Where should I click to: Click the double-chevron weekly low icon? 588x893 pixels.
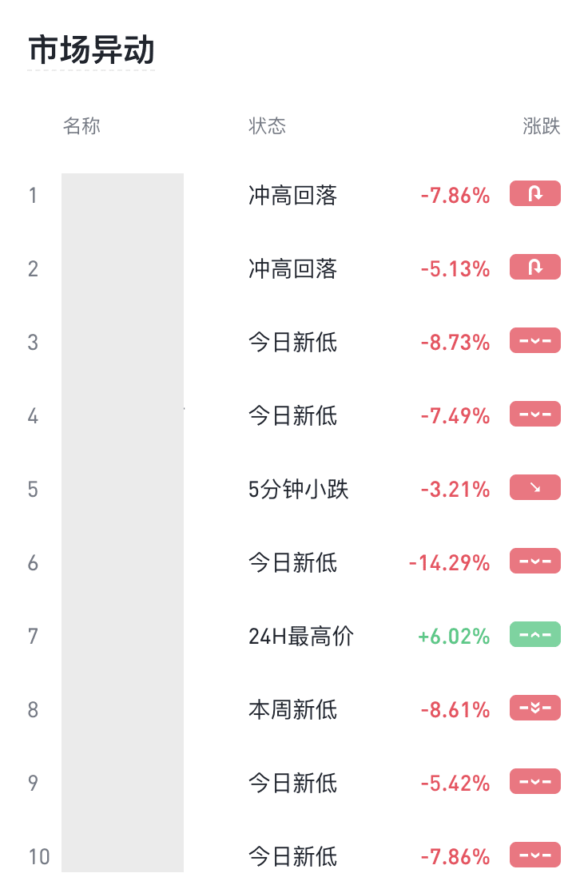(x=534, y=708)
